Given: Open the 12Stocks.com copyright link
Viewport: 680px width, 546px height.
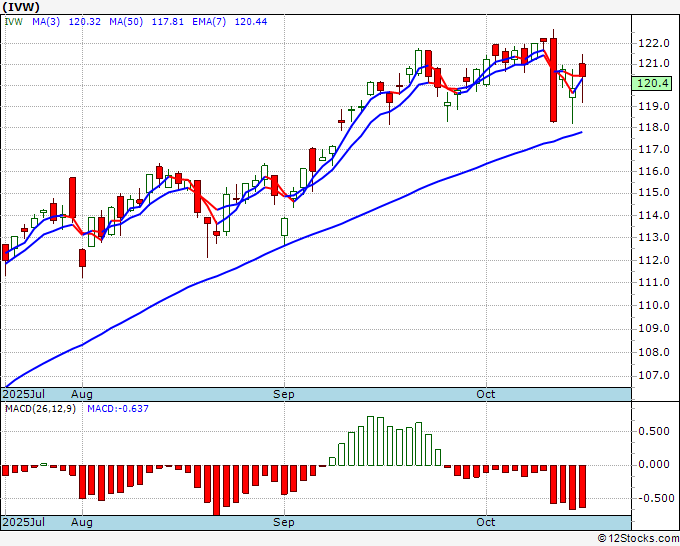Looking at the screenshot, I should pos(638,539).
